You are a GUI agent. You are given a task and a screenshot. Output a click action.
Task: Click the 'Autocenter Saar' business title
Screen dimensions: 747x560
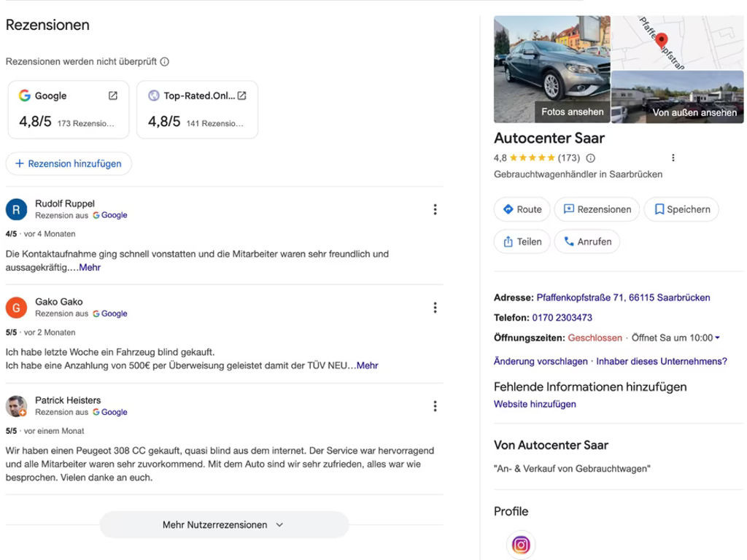point(549,138)
